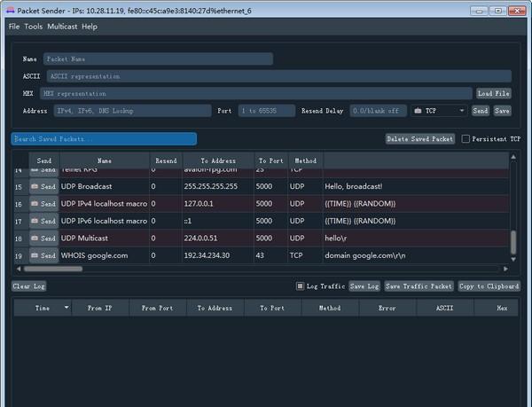Click the saved packets horizontal scrollbar thumb
The image size is (532, 407).
click(53, 269)
